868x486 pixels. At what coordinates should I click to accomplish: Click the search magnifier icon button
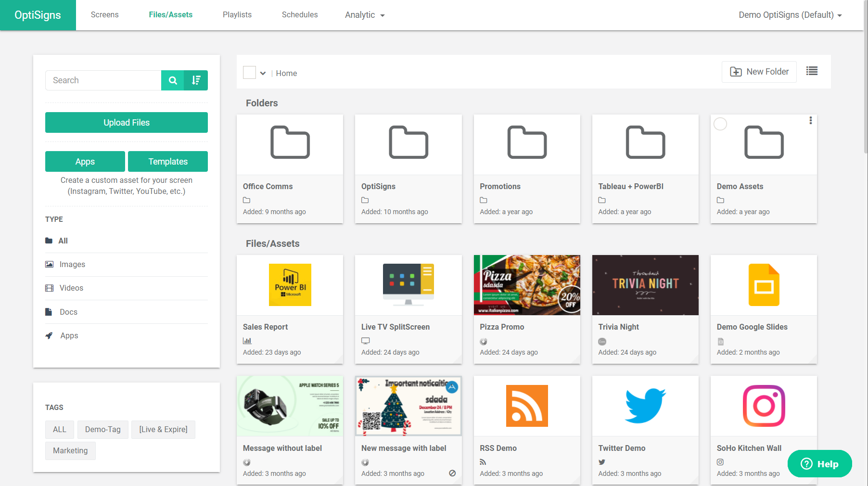[x=173, y=80]
